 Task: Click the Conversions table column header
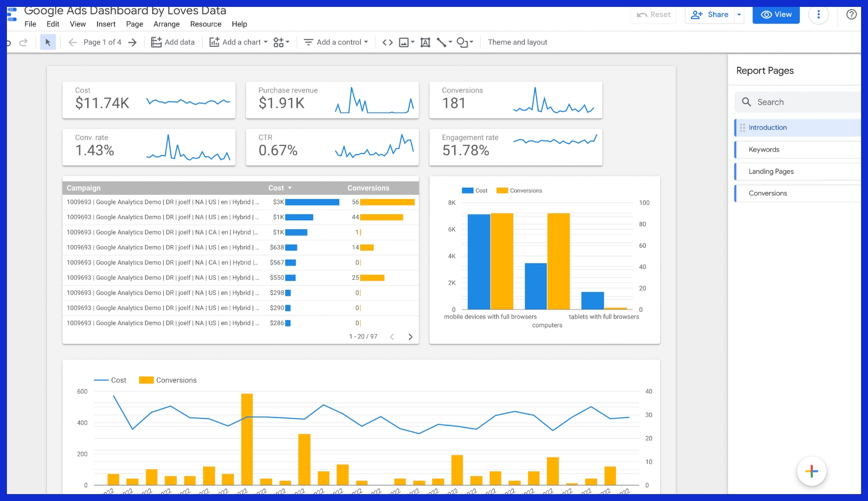point(368,188)
